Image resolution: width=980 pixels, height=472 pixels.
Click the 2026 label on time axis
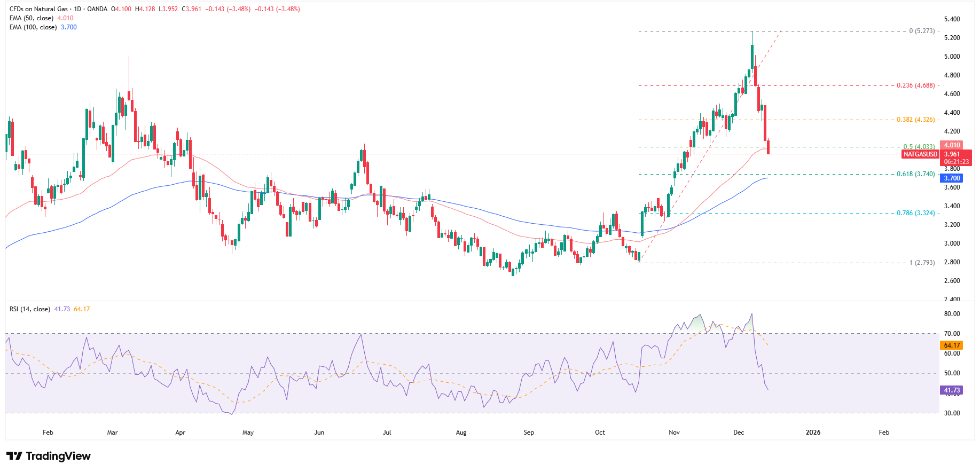click(x=813, y=432)
